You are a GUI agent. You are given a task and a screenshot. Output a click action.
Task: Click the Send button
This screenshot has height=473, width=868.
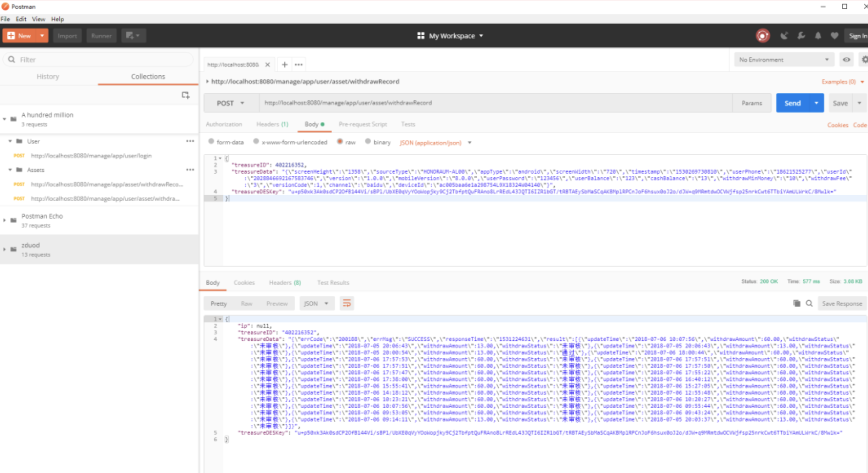793,103
